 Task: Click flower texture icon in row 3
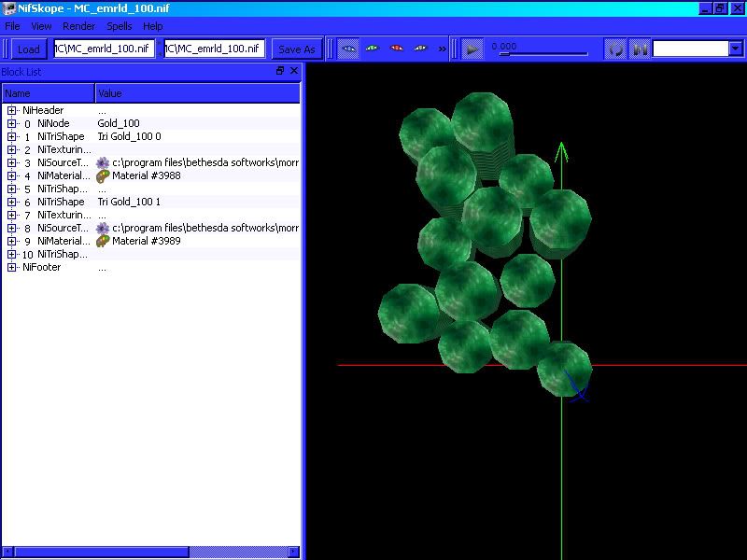pos(103,162)
